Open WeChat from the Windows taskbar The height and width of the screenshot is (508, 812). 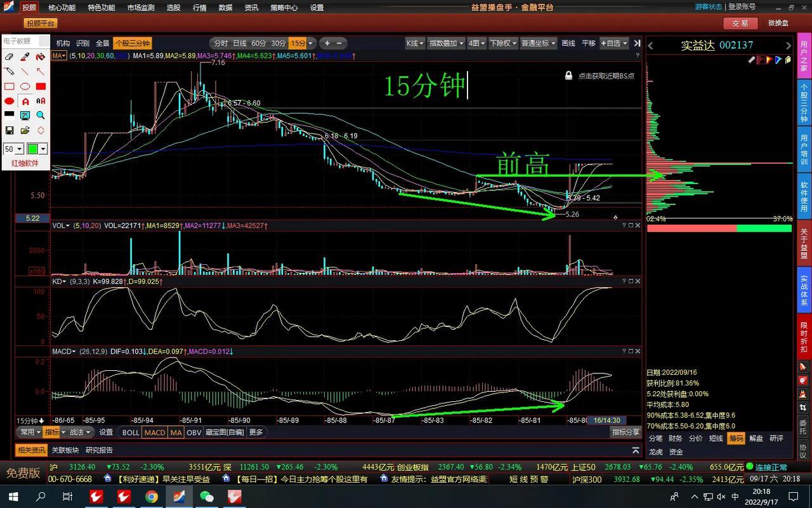pyautogui.click(x=206, y=496)
